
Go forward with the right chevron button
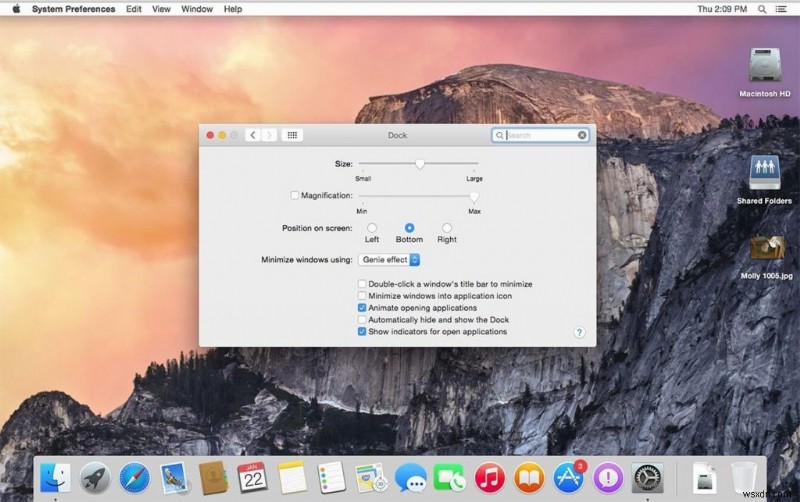(269, 135)
